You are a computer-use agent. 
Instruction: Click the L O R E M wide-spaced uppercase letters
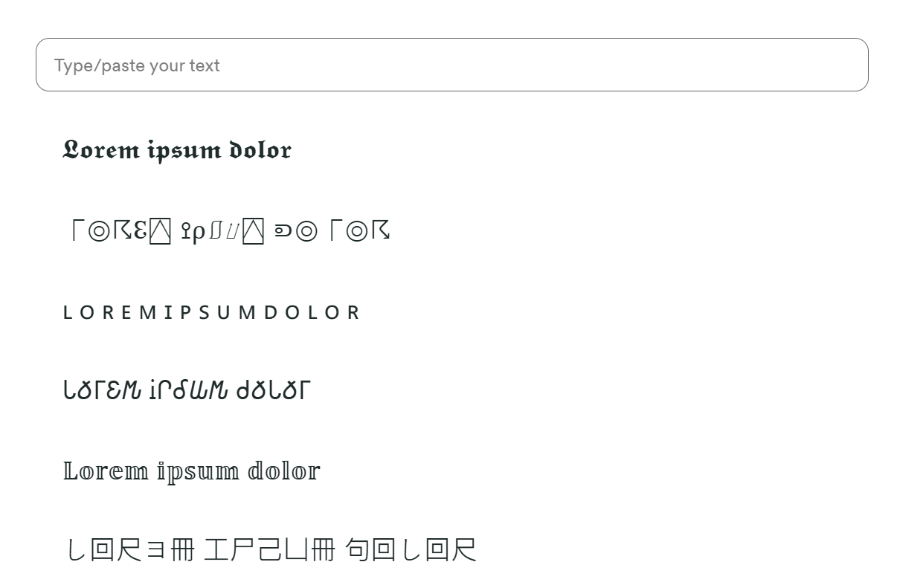point(110,313)
